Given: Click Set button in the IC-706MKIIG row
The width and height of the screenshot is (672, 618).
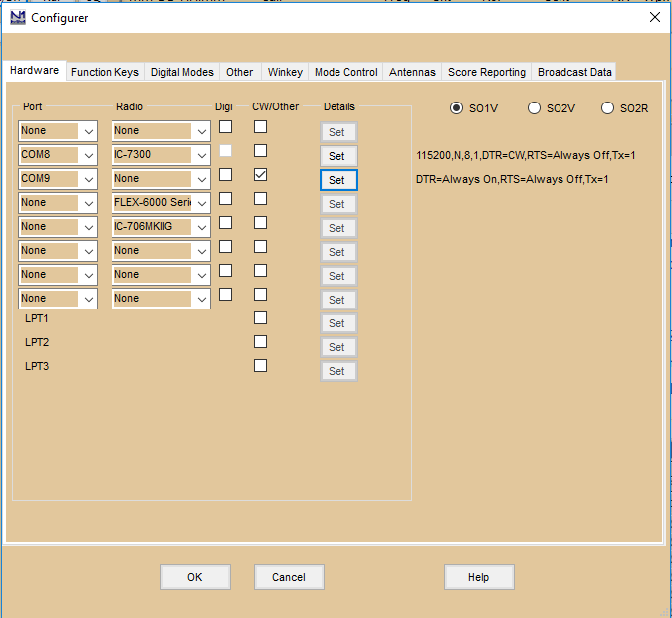Looking at the screenshot, I should click(338, 228).
